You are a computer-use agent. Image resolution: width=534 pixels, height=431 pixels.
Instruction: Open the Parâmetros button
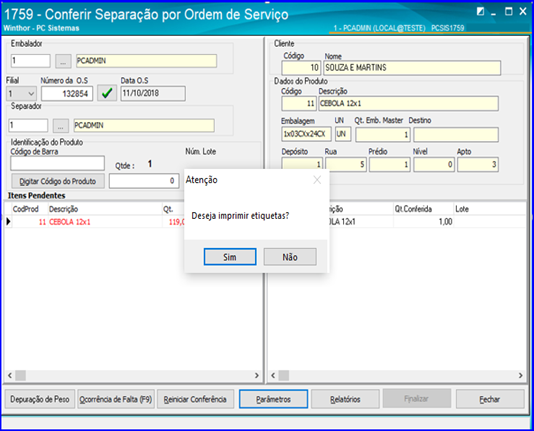273,399
